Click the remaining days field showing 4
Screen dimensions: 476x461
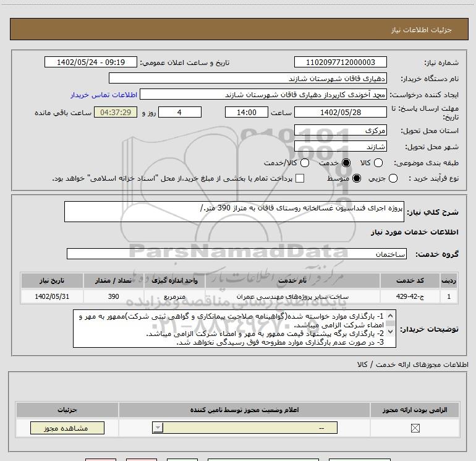180,112
